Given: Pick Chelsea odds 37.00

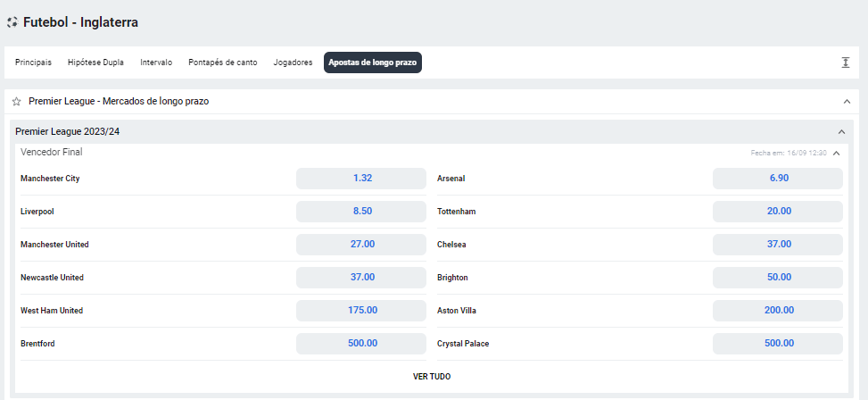Looking at the screenshot, I should [778, 245].
